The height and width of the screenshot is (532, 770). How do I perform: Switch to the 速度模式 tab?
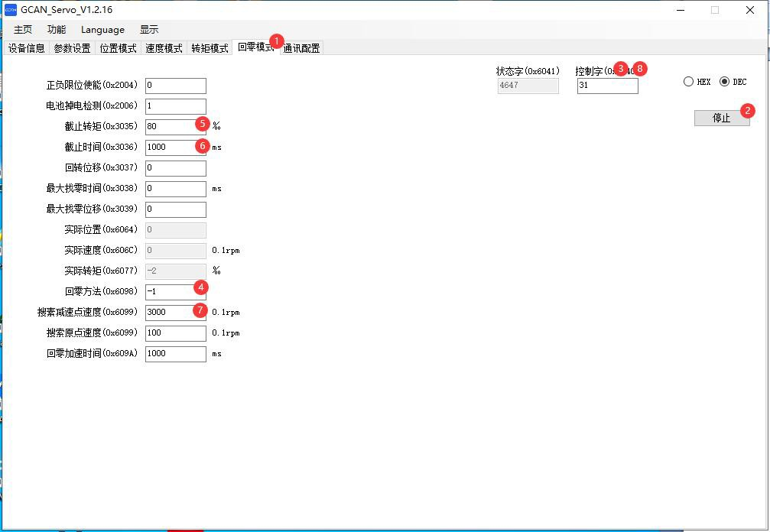pyautogui.click(x=164, y=48)
